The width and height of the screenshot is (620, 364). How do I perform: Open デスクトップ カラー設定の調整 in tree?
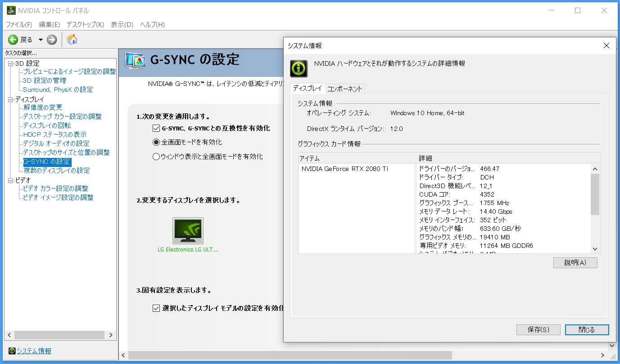[63, 117]
